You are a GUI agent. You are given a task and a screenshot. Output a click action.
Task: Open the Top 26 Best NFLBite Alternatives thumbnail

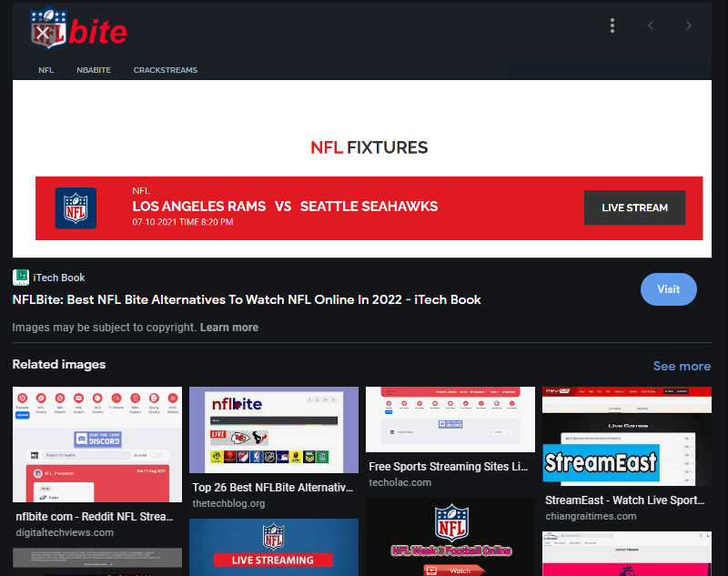[x=274, y=429]
